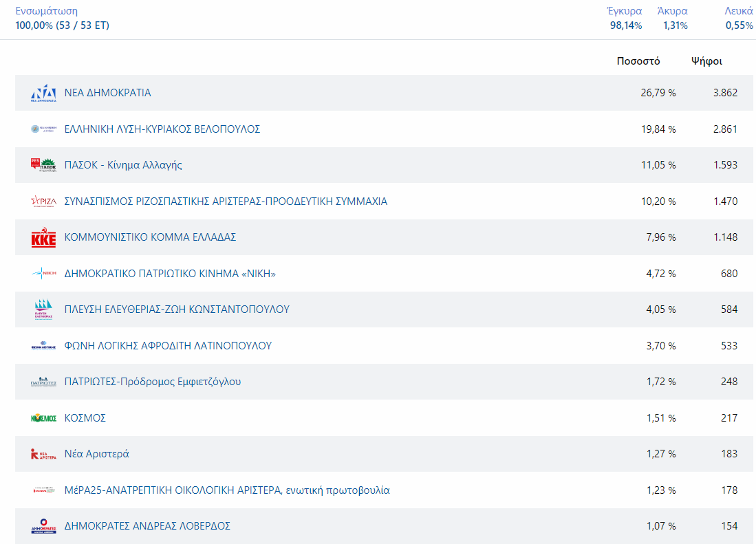
Task: Select the Άκυρα label
Action: pos(673,11)
